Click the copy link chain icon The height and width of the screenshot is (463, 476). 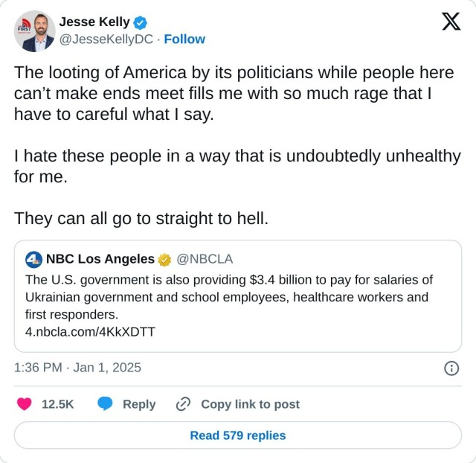[x=183, y=404]
